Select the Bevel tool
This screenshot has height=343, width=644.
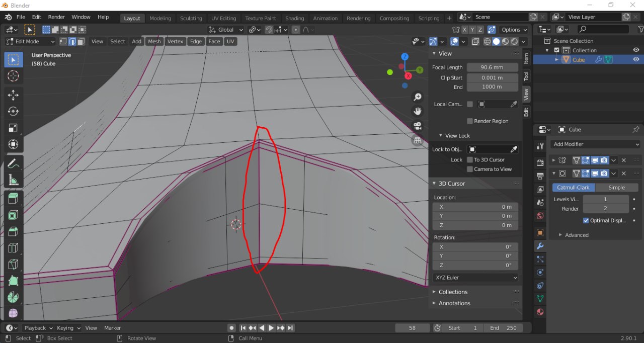pos(14,232)
